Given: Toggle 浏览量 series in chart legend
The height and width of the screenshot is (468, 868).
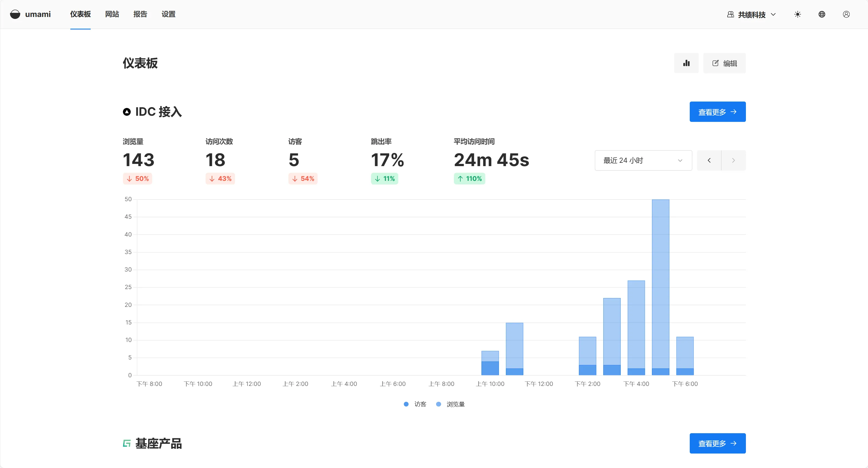Looking at the screenshot, I should point(450,404).
